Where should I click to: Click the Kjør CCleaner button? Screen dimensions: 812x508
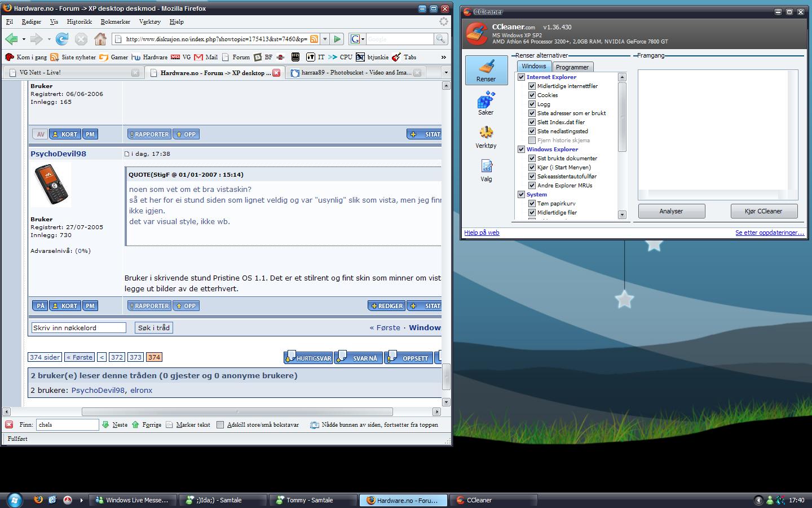point(764,211)
